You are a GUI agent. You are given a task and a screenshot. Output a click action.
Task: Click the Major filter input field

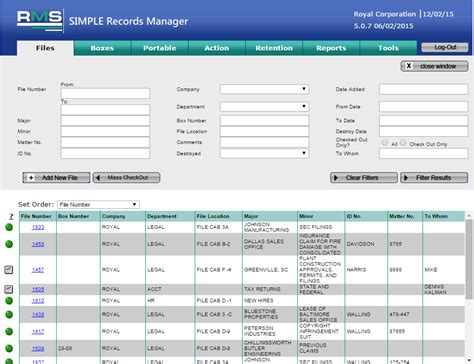click(x=105, y=120)
